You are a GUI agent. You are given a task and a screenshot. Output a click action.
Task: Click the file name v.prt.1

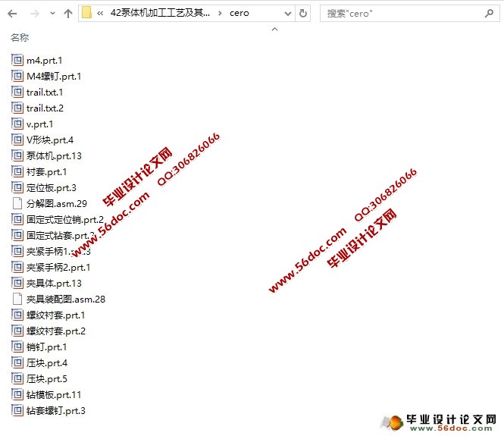(x=40, y=124)
